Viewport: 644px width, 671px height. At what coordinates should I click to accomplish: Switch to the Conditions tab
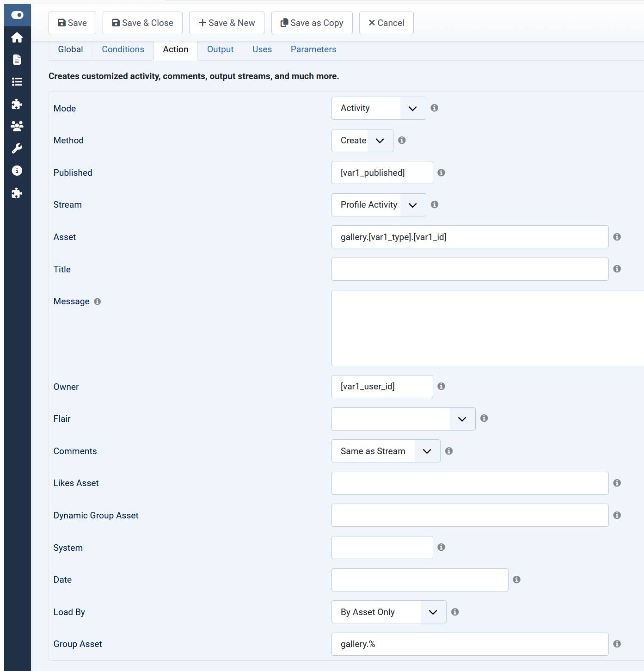click(123, 49)
